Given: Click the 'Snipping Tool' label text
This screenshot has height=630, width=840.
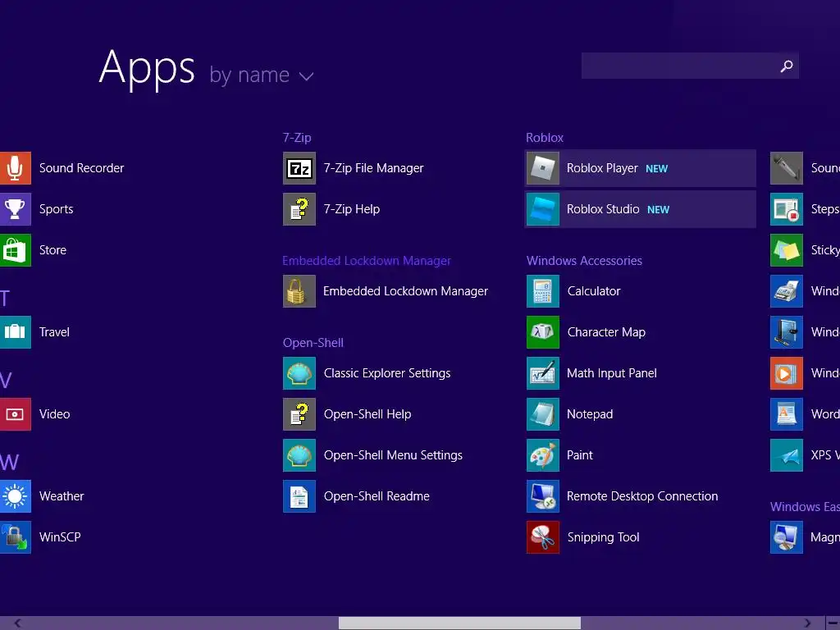Looking at the screenshot, I should click(603, 537).
